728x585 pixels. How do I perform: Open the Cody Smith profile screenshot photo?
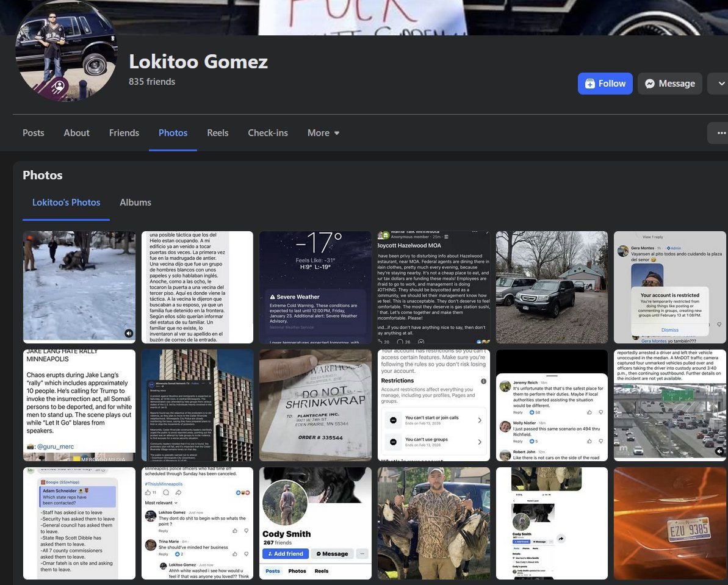click(315, 523)
